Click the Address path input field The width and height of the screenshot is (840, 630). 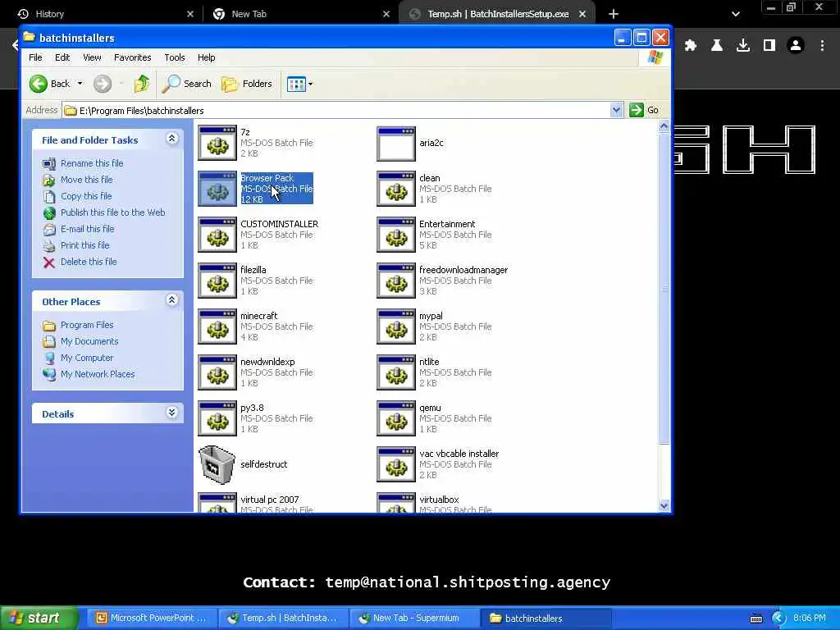[x=343, y=111]
